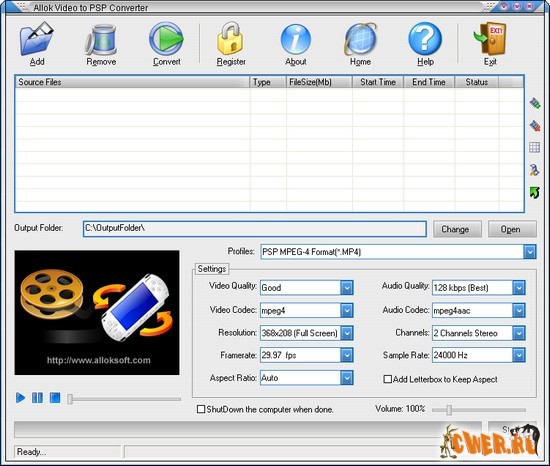Enable Add Letterbox to Keep Aspect
The image size is (550, 466).
point(387,379)
